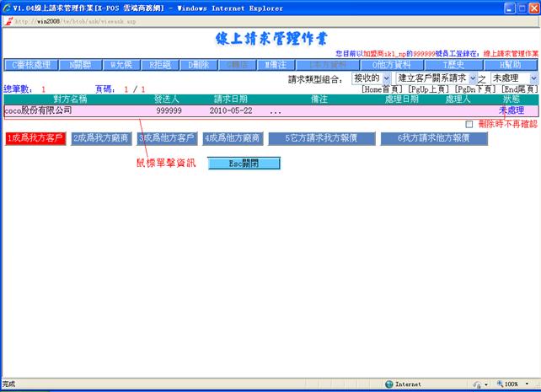The image size is (541, 392).
Task: Jump to last page via End尾頁
Action: pos(519,89)
